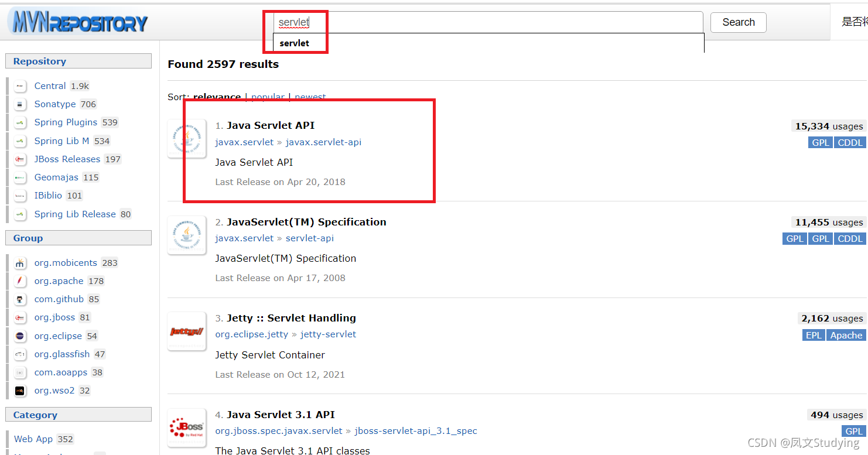Click the Apache license badge
Screen dimensions: 868x455
click(846, 335)
